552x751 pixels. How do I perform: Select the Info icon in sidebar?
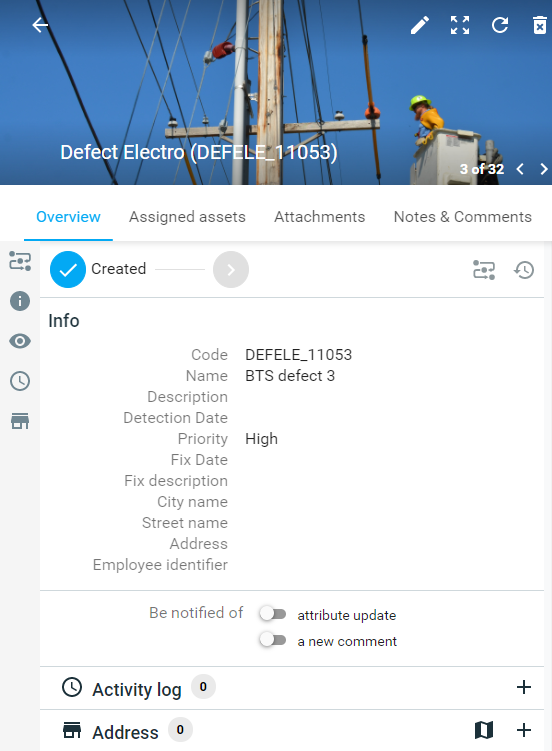20,301
